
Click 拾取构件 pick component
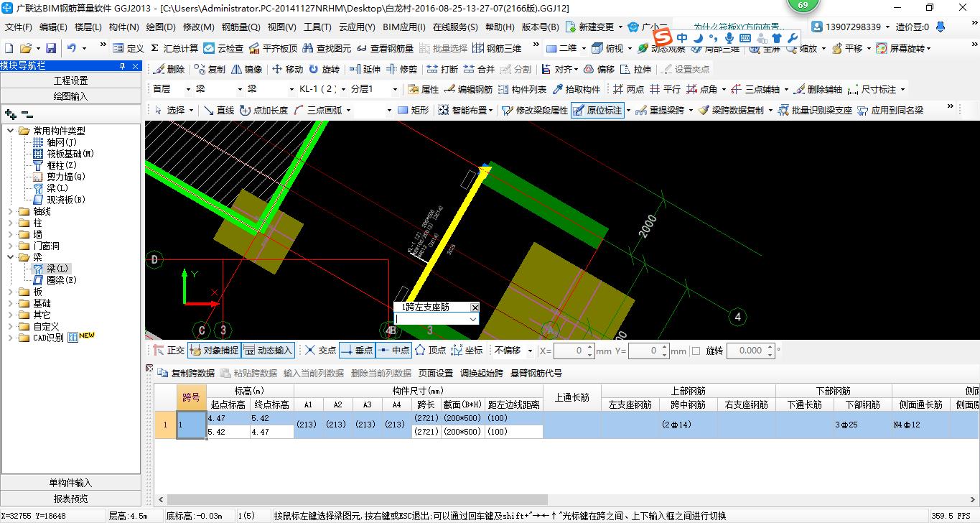click(576, 90)
